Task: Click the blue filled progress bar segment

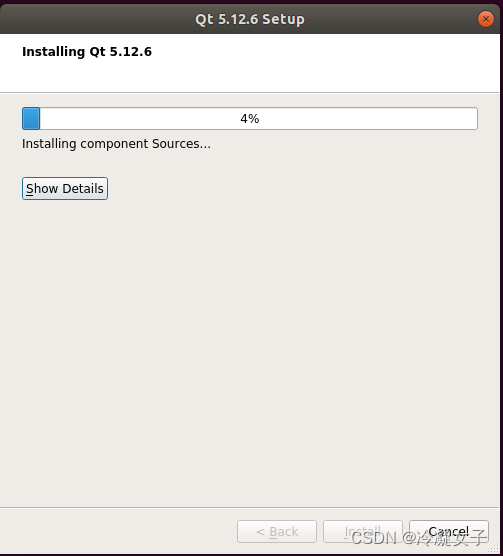Action: click(x=31, y=118)
